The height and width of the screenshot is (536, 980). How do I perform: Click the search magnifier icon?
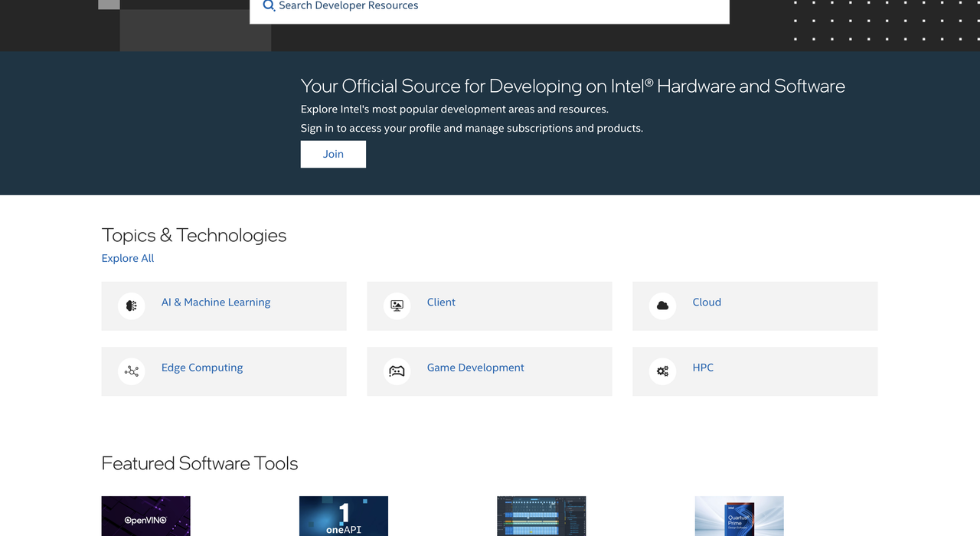269,5
